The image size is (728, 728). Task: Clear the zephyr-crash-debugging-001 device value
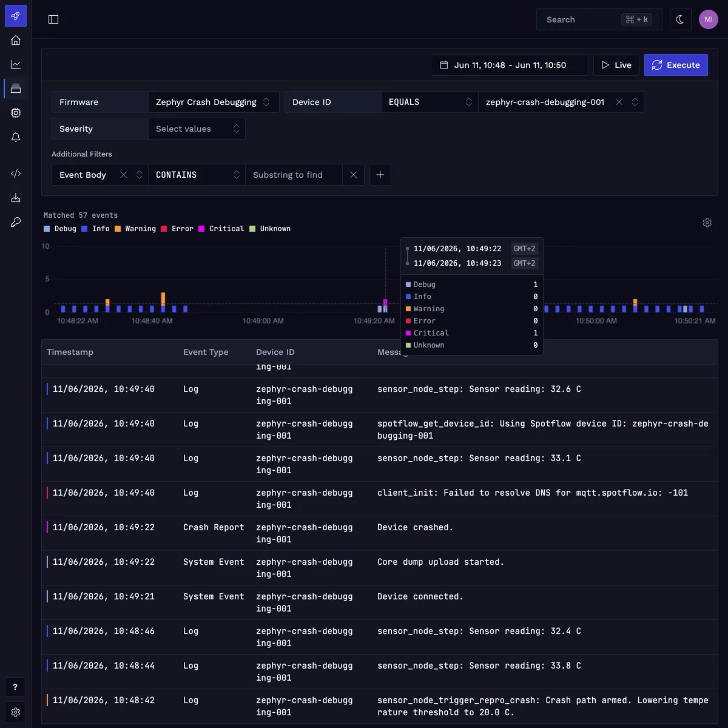tap(619, 102)
